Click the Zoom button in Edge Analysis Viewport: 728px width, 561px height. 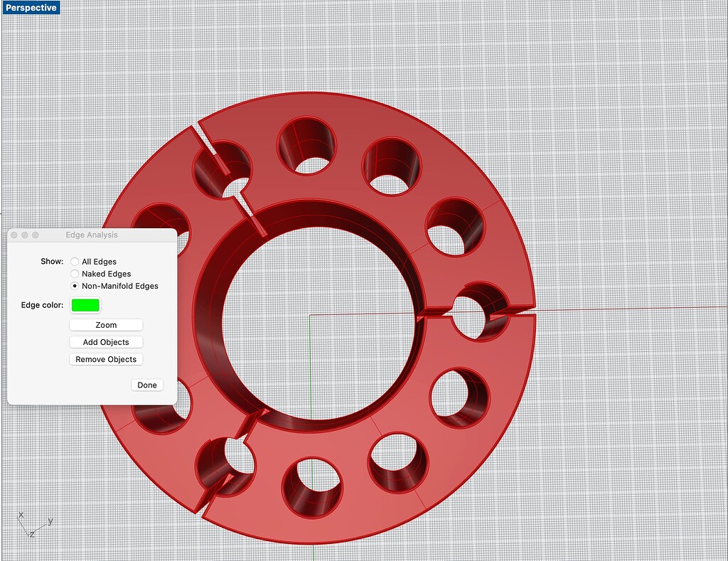(106, 325)
